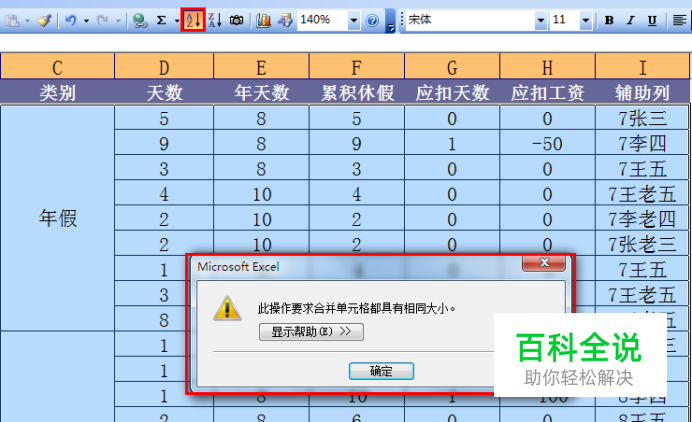The image size is (692, 422).
Task: Confirm dialog with 确定 button
Action: coord(381,371)
